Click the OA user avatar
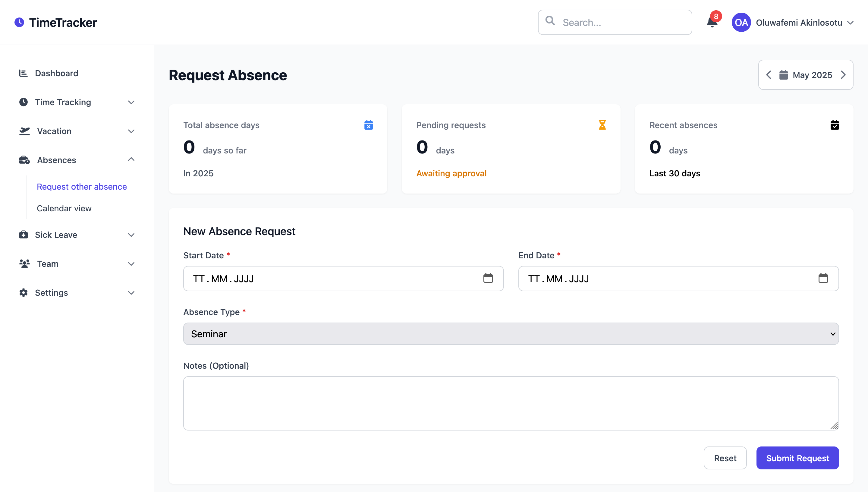The height and width of the screenshot is (492, 868). point(741,22)
